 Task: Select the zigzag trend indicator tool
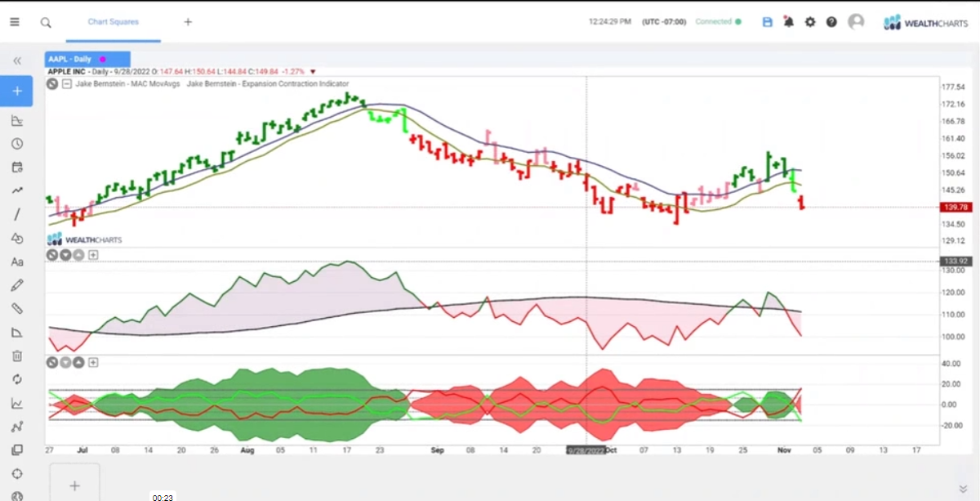coord(16,190)
